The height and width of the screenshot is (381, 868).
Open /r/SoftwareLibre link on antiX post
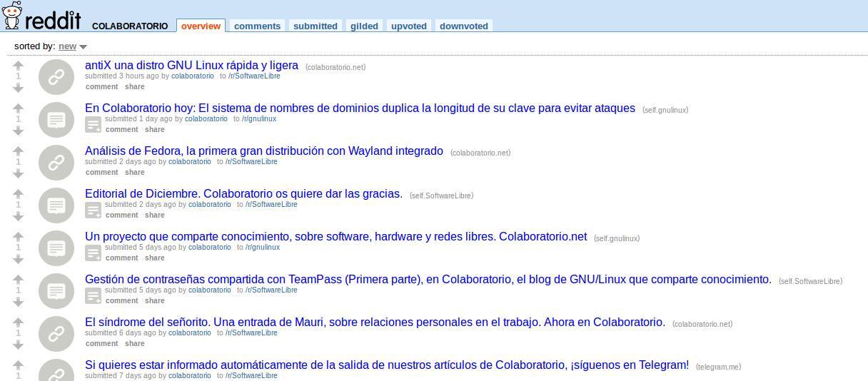pyautogui.click(x=254, y=76)
